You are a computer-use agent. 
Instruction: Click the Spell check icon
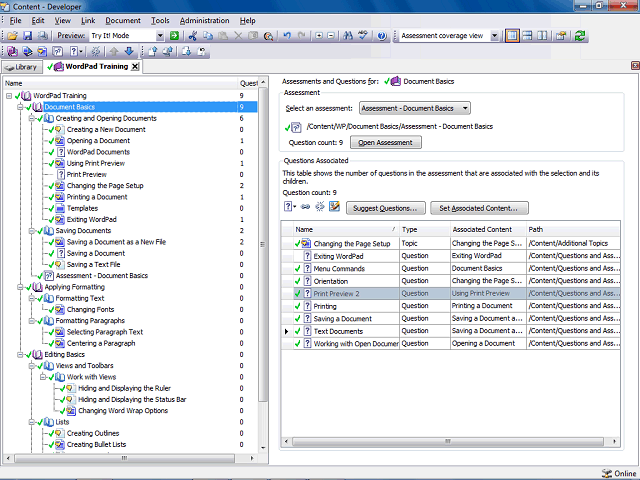click(361, 36)
